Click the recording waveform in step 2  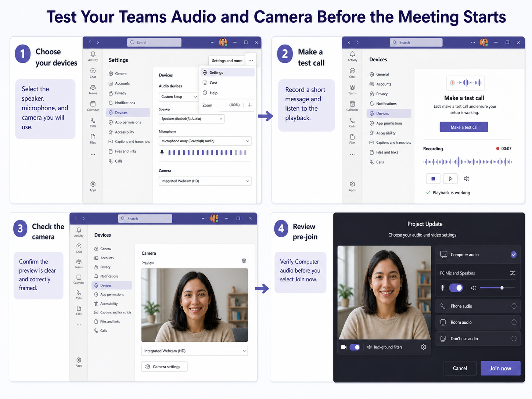(x=467, y=161)
